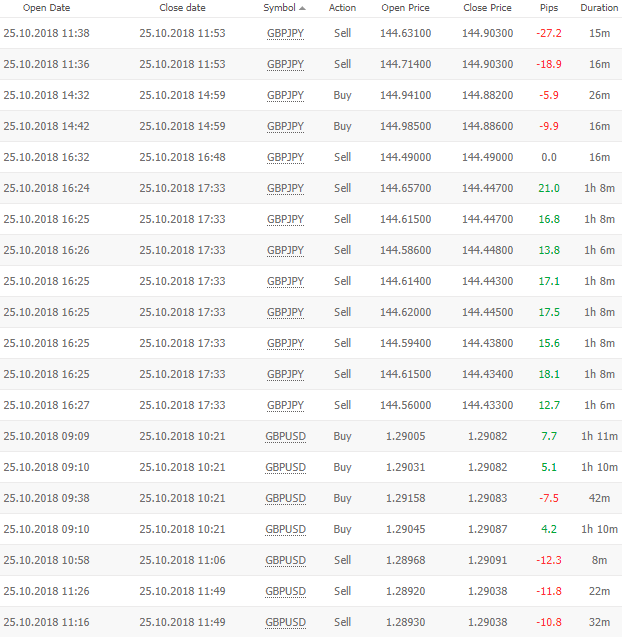Viewport: 622px width, 637px height.
Task: Open GBPUSD link in the -11.8 pips row
Action: click(x=285, y=591)
